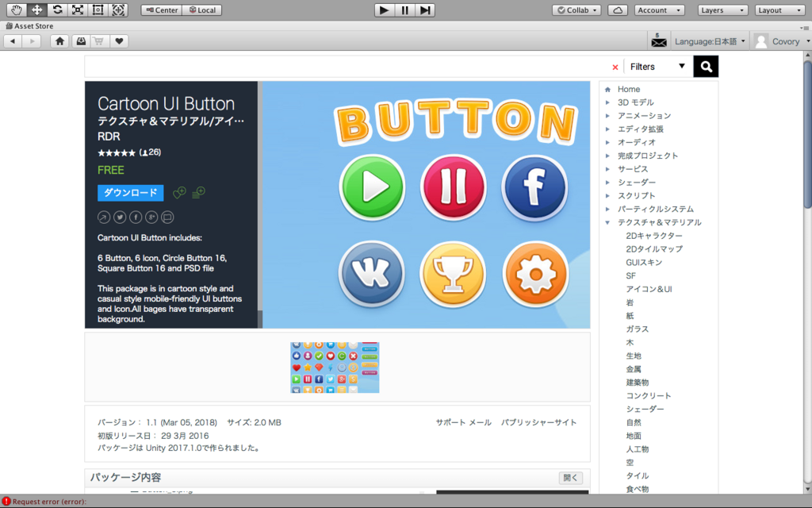812x508 pixels.
Task: Open the Account dropdown
Action: tap(659, 10)
